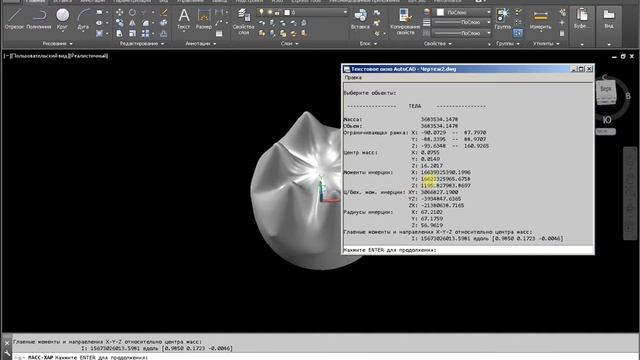Open the lineweight ПоСлою dropdown
Screen dimensions: 640x360
coord(462,23)
